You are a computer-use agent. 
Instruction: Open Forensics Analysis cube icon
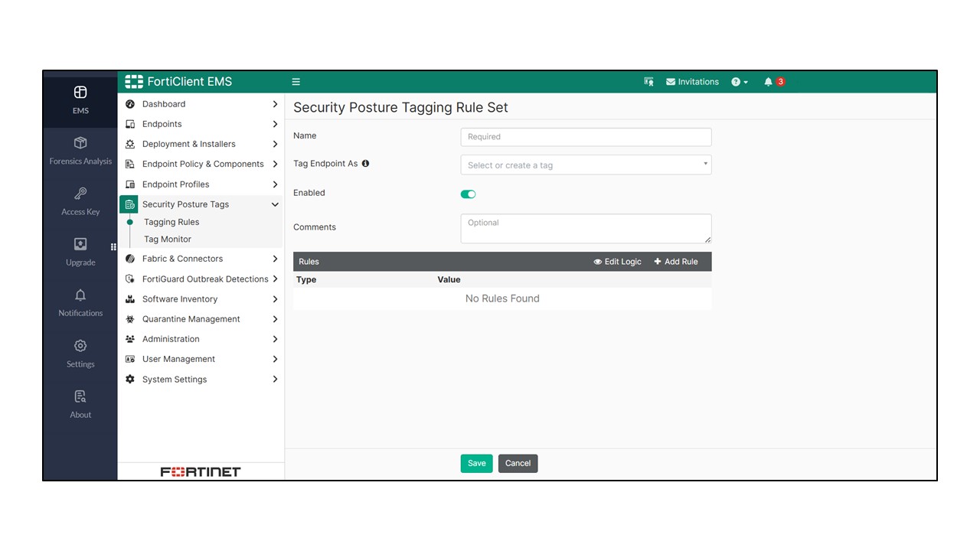(80, 143)
